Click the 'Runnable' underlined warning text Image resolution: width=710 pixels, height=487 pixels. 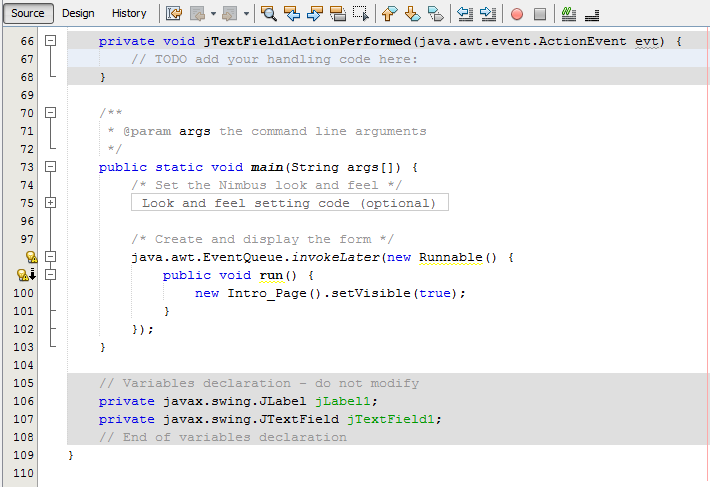point(451,257)
